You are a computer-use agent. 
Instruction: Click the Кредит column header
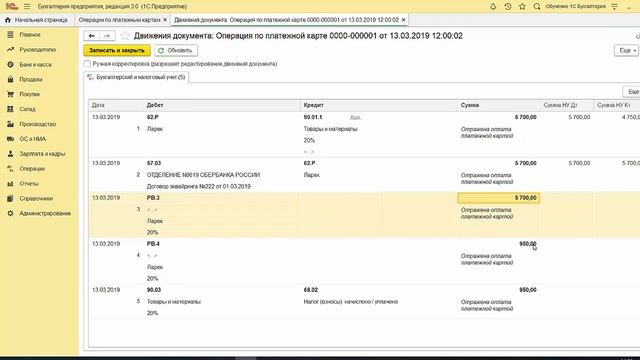click(x=380, y=105)
